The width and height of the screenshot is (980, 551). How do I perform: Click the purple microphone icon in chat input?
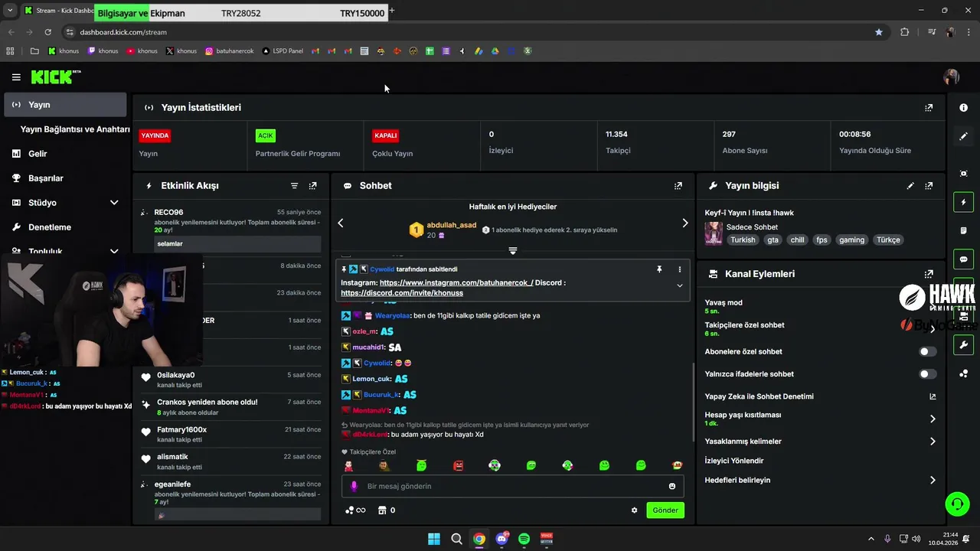pos(354,486)
